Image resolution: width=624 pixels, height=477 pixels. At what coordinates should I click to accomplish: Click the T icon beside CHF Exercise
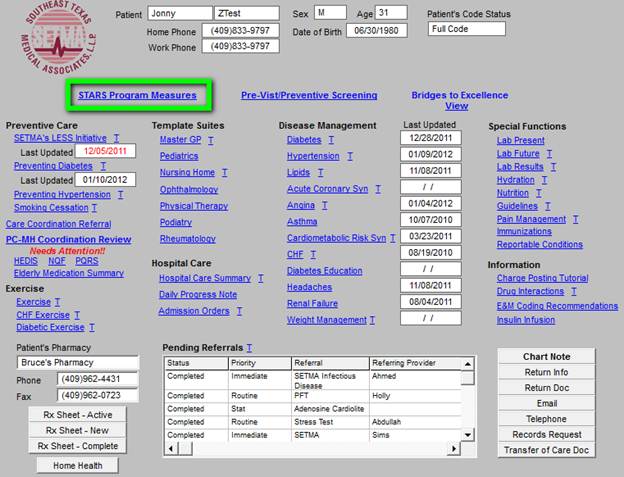pos(77,315)
